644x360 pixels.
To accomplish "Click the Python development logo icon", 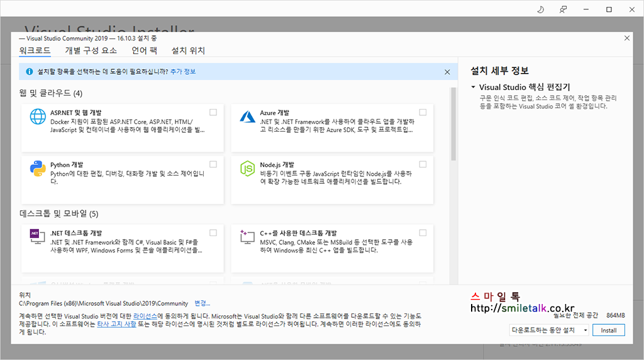I will pyautogui.click(x=38, y=169).
